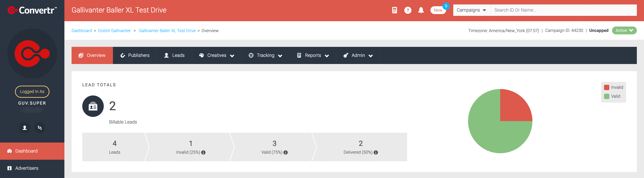Click the Gallivanter Baller XL Test Drive page title
This screenshot has width=644, height=178.
119,10
